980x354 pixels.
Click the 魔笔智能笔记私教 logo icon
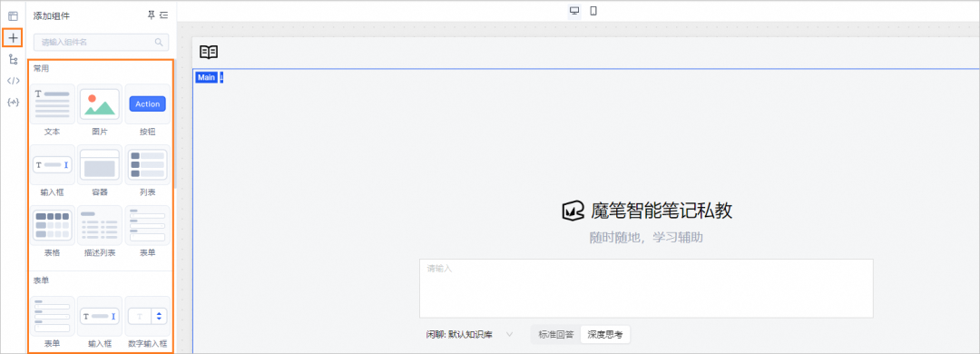573,211
